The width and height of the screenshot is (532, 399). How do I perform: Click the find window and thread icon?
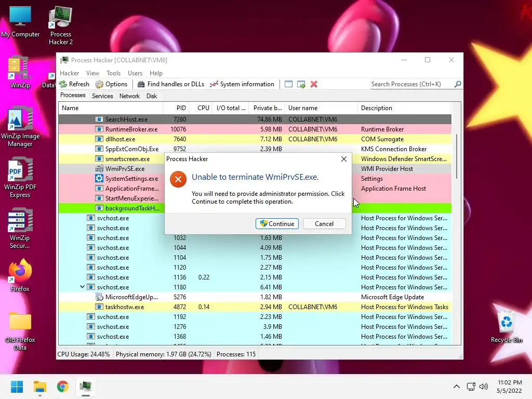click(x=301, y=84)
